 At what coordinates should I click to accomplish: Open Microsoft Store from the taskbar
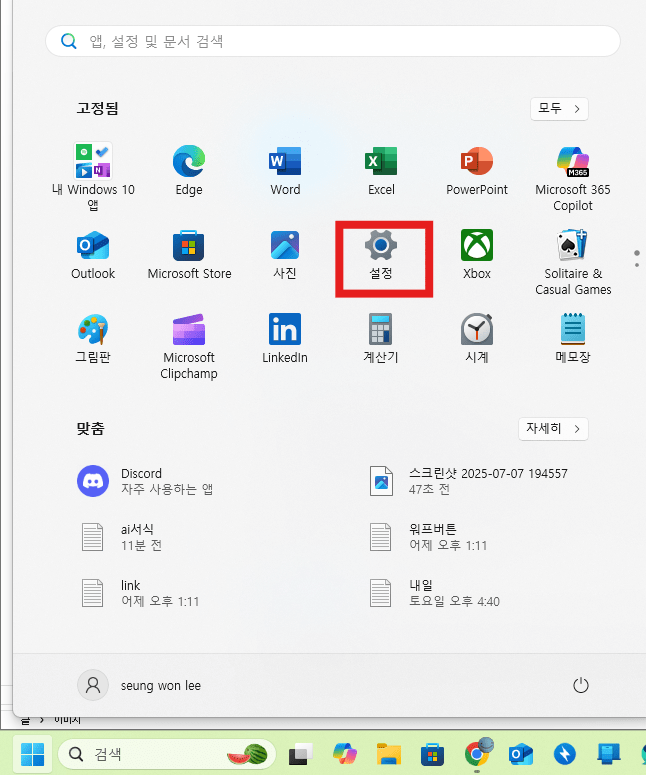432,754
